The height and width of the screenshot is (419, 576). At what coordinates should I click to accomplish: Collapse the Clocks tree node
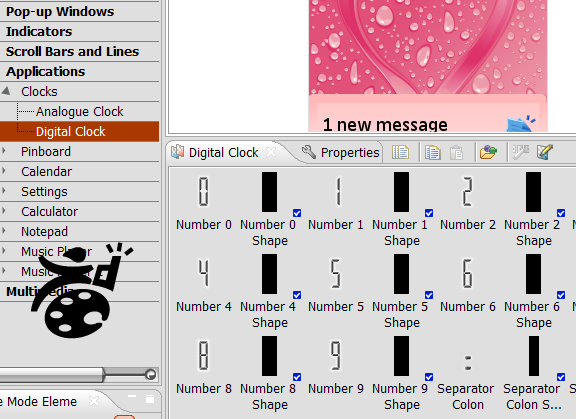click(x=6, y=91)
